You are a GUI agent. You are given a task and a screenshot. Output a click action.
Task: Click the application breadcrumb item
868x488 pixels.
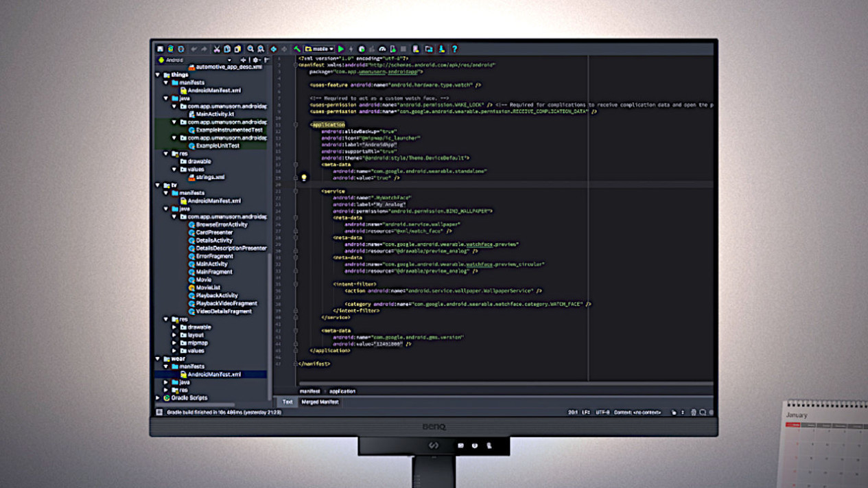[342, 391]
